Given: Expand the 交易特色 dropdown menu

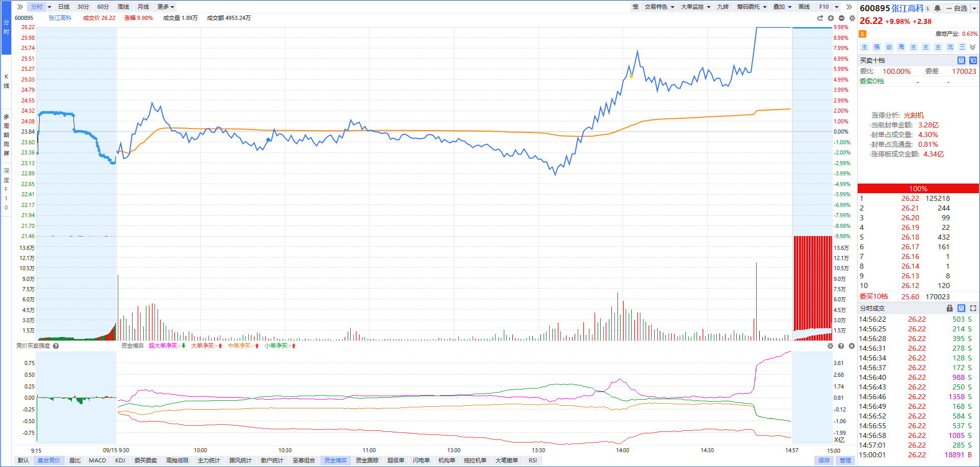Looking at the screenshot, I should [659, 7].
